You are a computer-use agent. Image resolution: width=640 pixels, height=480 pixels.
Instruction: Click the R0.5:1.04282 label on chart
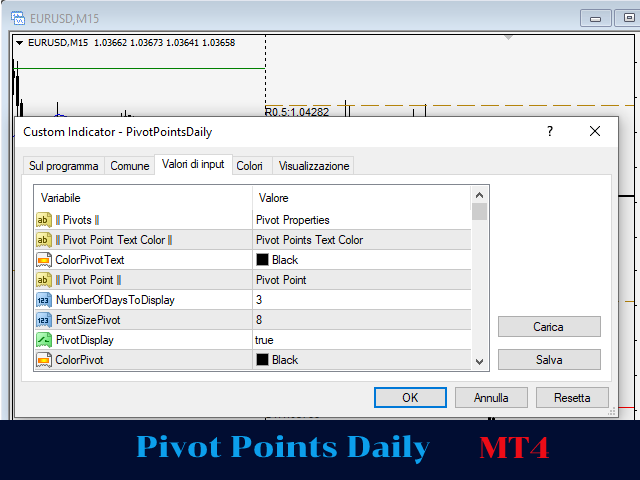[297, 112]
